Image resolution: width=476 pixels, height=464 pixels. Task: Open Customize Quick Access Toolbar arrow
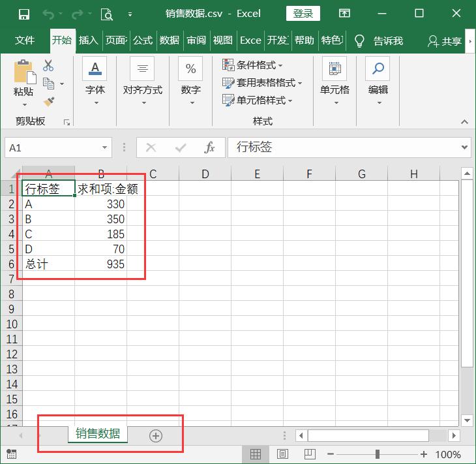click(x=130, y=14)
